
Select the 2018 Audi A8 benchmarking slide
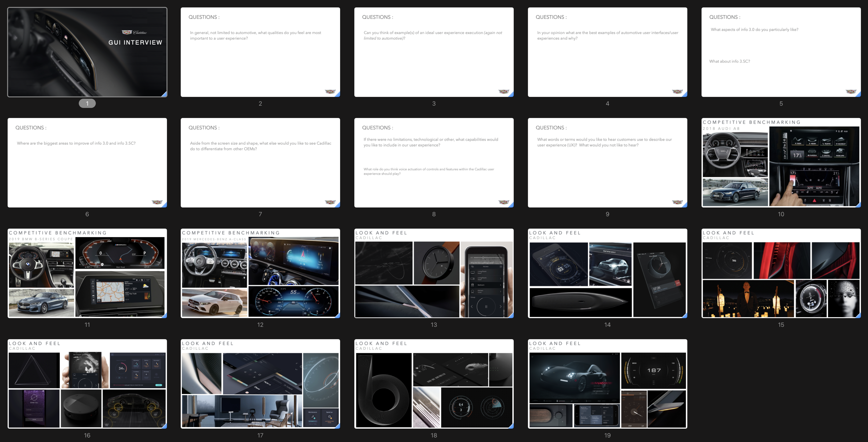[x=781, y=163]
